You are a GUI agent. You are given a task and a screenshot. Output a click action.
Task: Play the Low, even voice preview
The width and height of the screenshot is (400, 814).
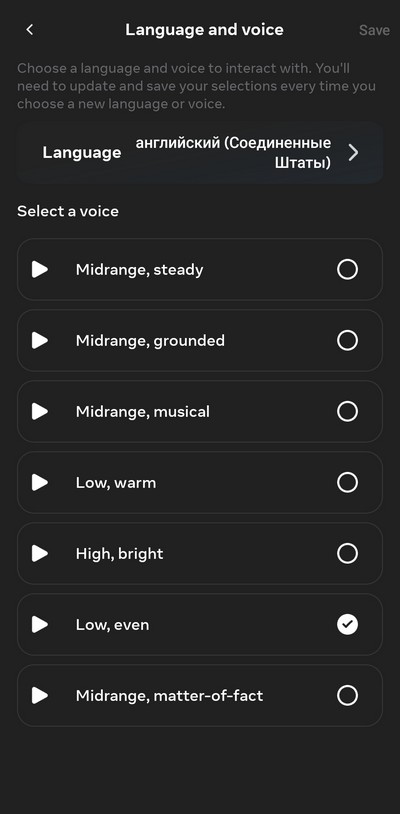(39, 625)
